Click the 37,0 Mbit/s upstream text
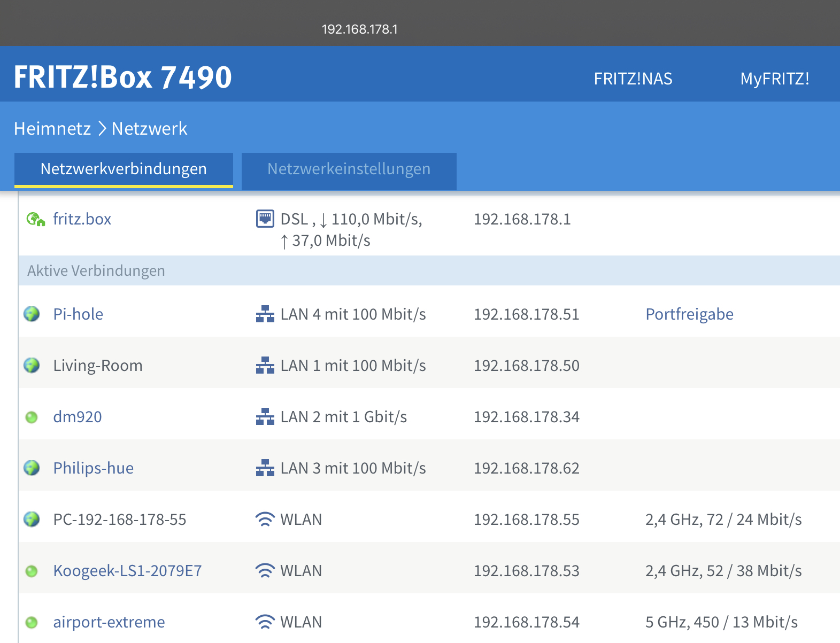 click(x=326, y=241)
